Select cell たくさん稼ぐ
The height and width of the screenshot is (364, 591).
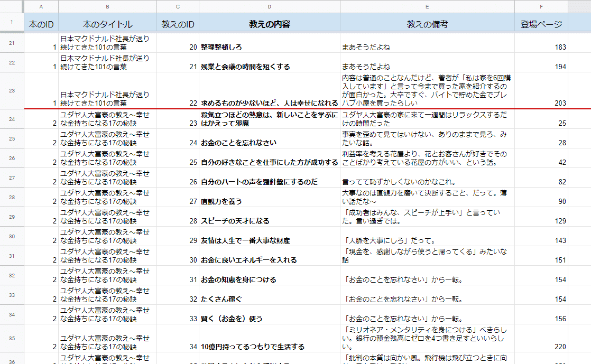coord(270,295)
